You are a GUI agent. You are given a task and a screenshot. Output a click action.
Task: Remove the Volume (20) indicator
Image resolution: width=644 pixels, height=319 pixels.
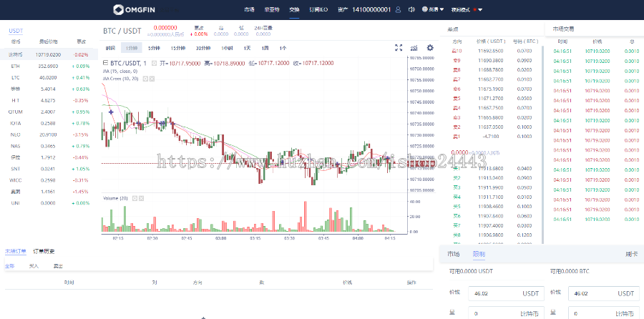point(141,198)
